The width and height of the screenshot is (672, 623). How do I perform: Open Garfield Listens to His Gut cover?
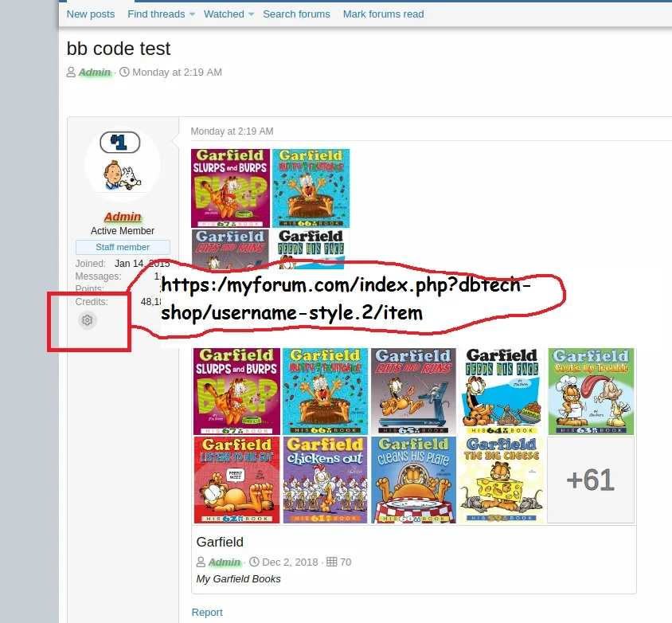pyautogui.click(x=236, y=480)
